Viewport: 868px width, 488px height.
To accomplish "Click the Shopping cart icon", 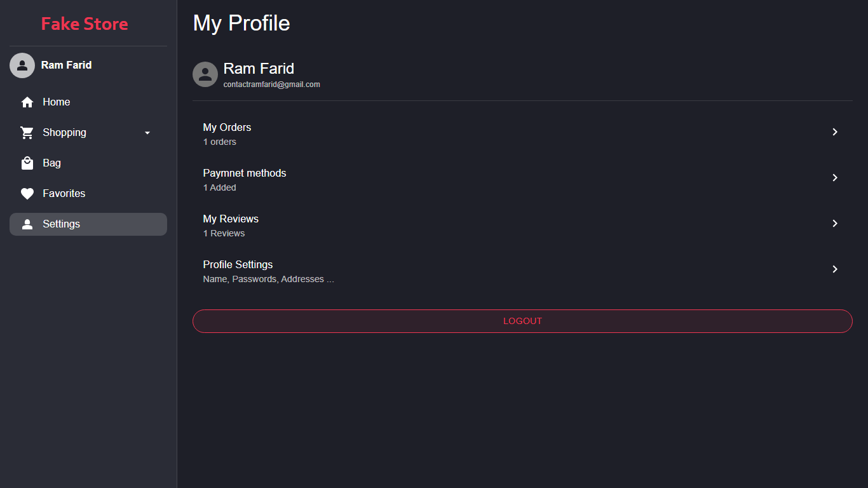I will click(x=27, y=133).
